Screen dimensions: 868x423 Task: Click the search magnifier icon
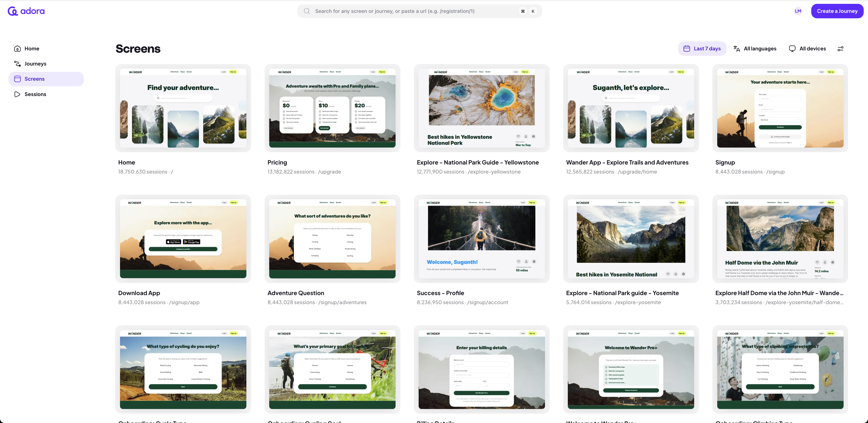click(307, 11)
